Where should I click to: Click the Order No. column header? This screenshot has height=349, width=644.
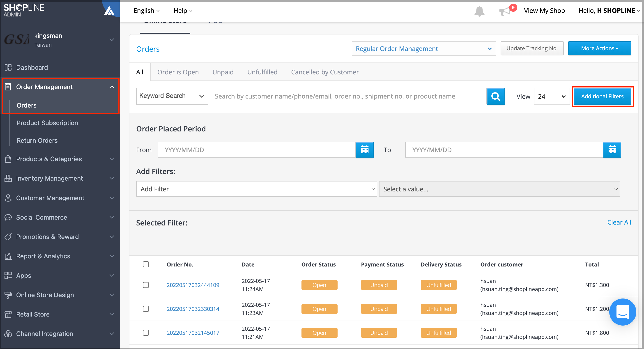click(x=180, y=264)
